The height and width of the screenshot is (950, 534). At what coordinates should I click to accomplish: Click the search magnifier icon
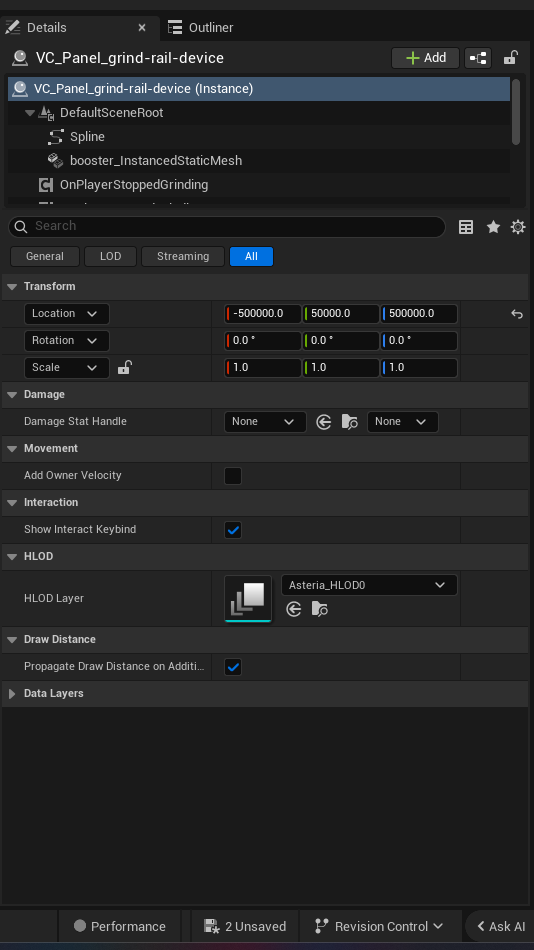pos(21,227)
